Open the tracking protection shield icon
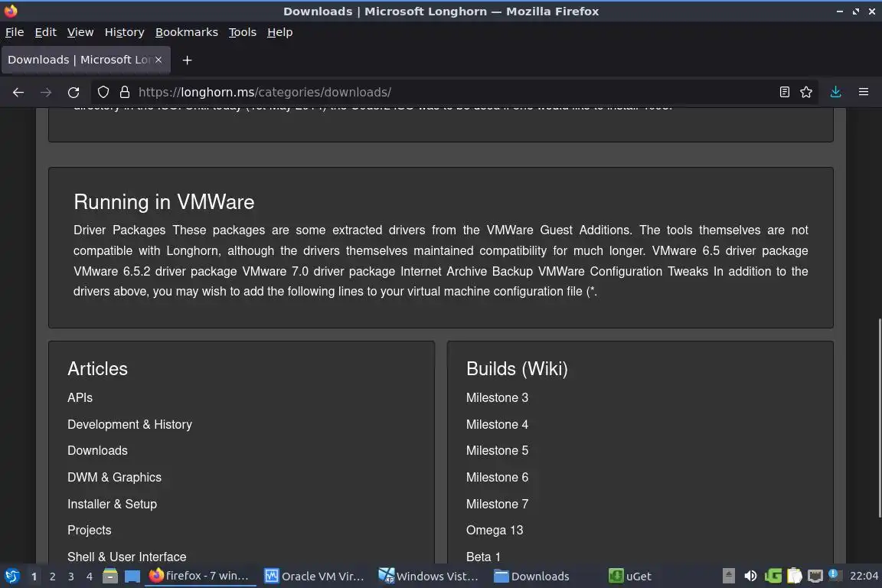Image resolution: width=882 pixels, height=588 pixels. point(103,93)
